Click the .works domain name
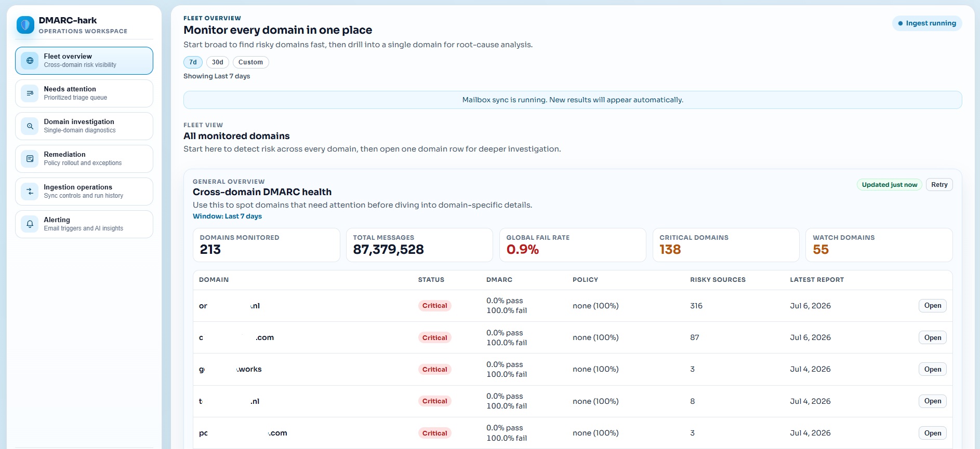 [x=230, y=369]
